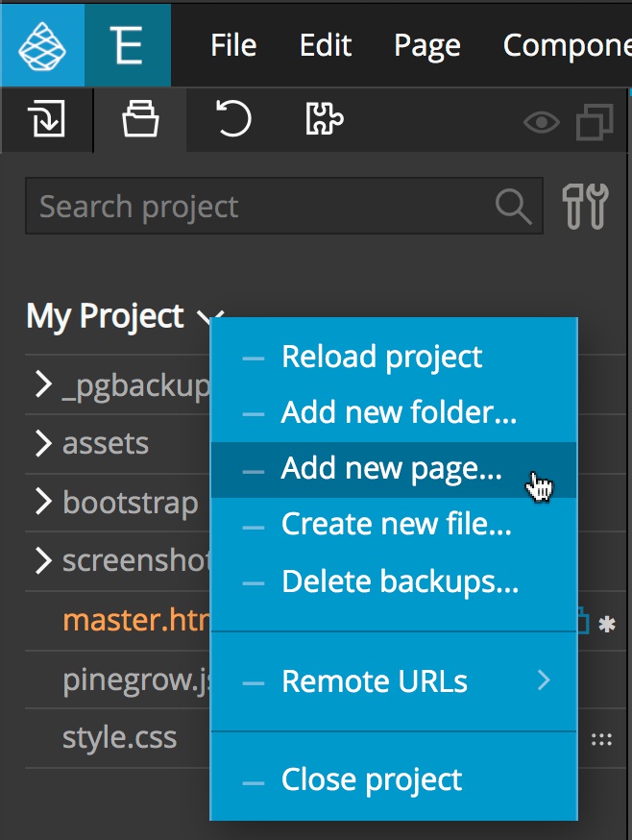Screen dimensions: 632x840
Task: Open the Components menu
Action: (567, 46)
